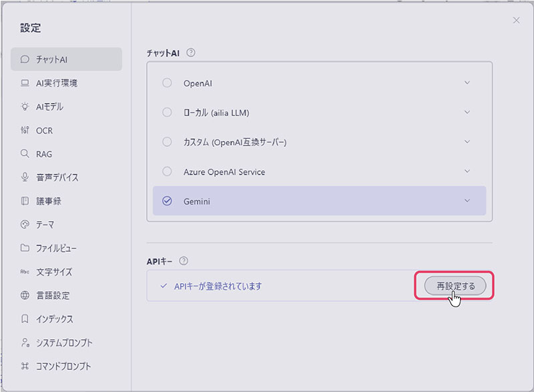
Task: Open the コマンドプロンプト settings section
Action: (x=63, y=366)
